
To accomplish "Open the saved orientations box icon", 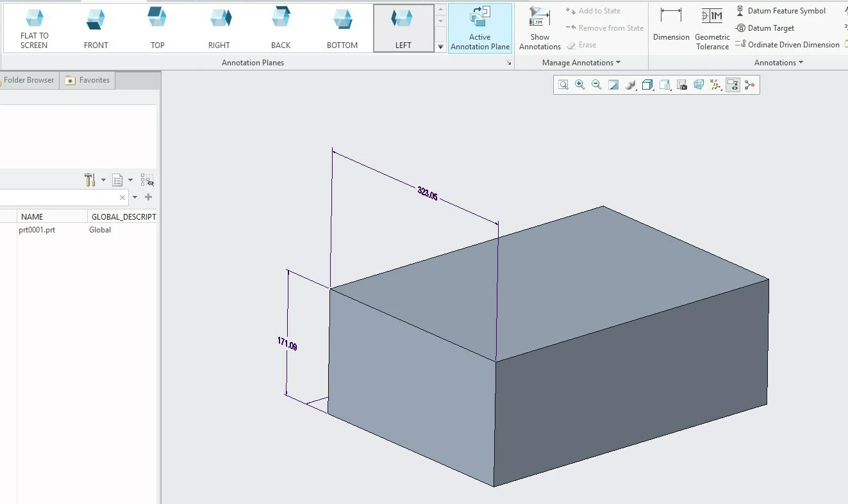I will (x=648, y=85).
